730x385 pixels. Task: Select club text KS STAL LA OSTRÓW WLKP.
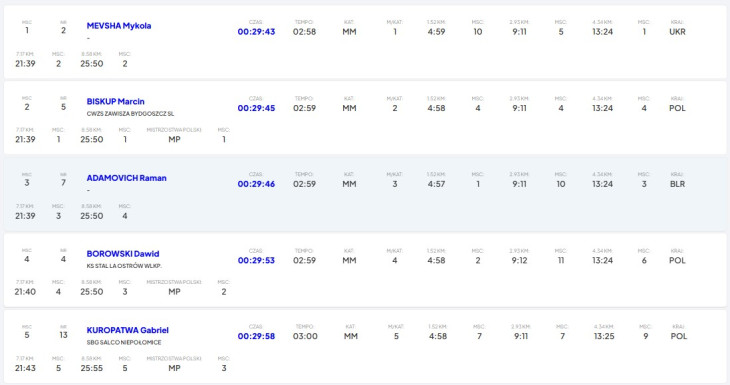tap(124, 266)
